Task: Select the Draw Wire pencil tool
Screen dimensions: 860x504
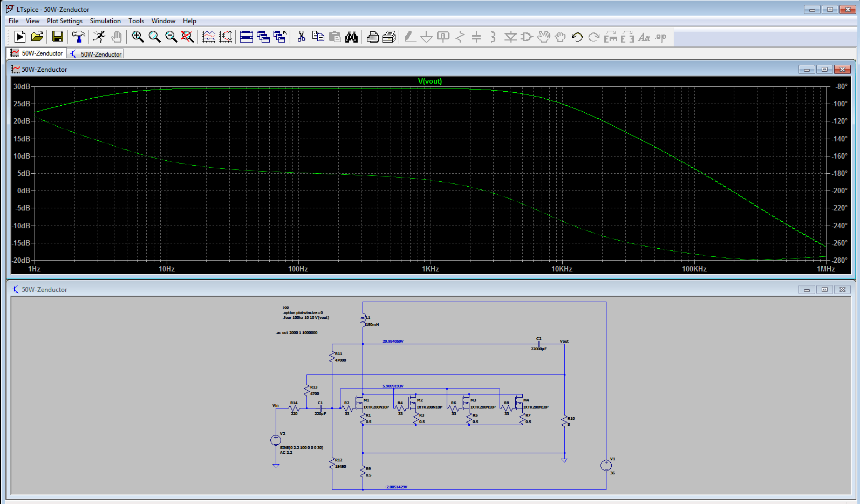Action: (410, 37)
